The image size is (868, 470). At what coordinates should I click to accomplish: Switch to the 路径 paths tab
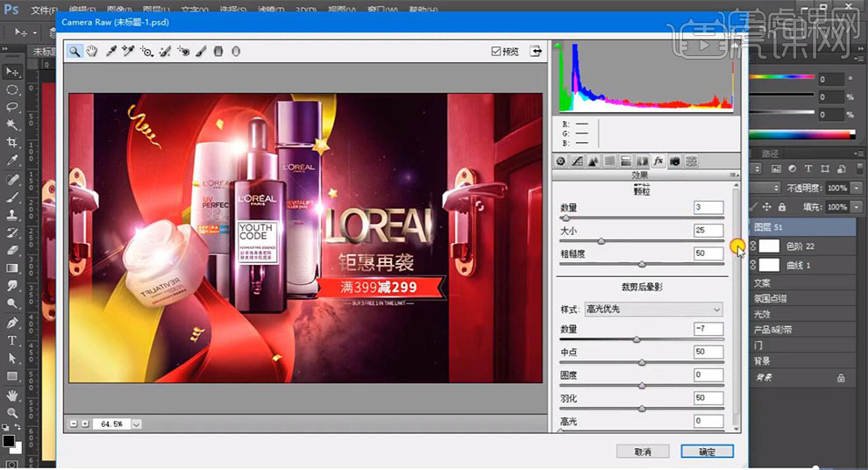click(770, 153)
